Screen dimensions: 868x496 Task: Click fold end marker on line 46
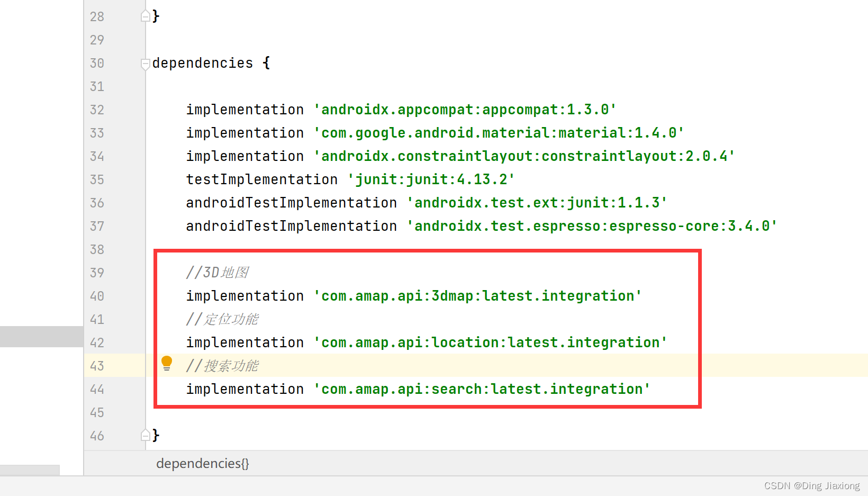point(146,435)
